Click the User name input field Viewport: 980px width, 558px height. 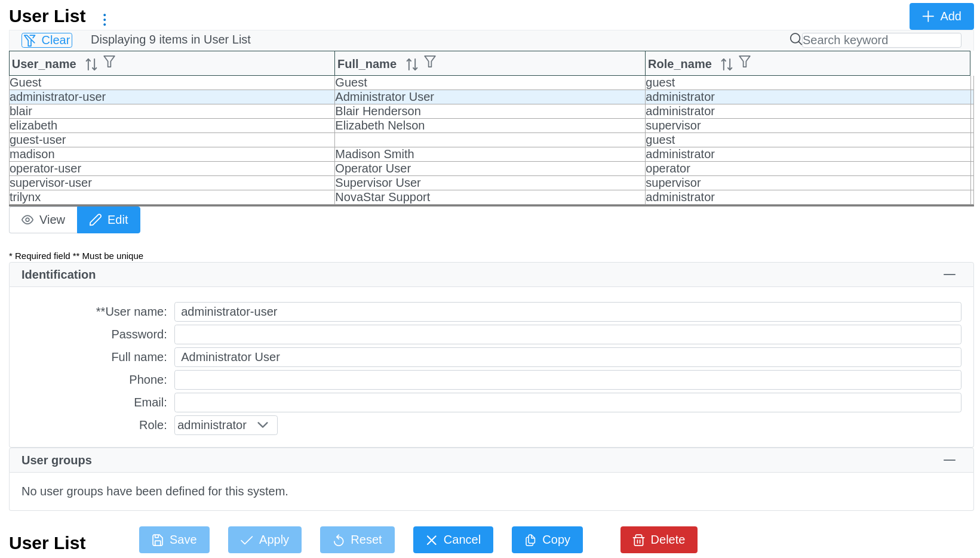[567, 312]
